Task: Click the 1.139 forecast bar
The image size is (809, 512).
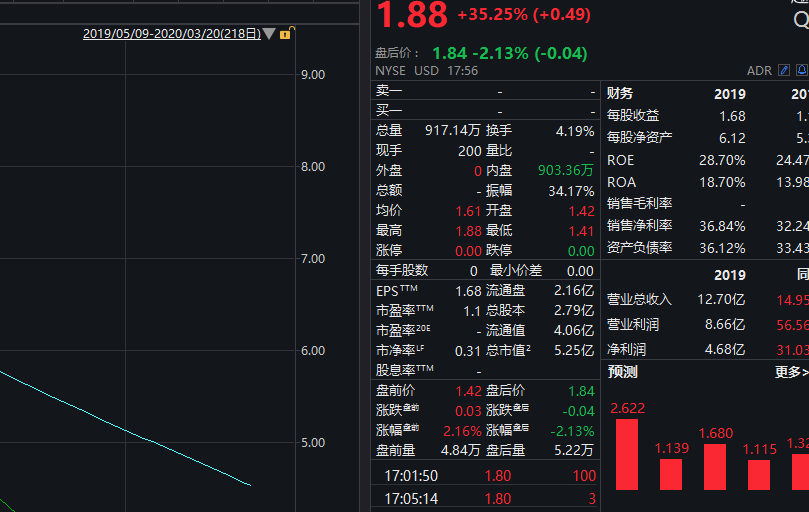Action: point(671,474)
